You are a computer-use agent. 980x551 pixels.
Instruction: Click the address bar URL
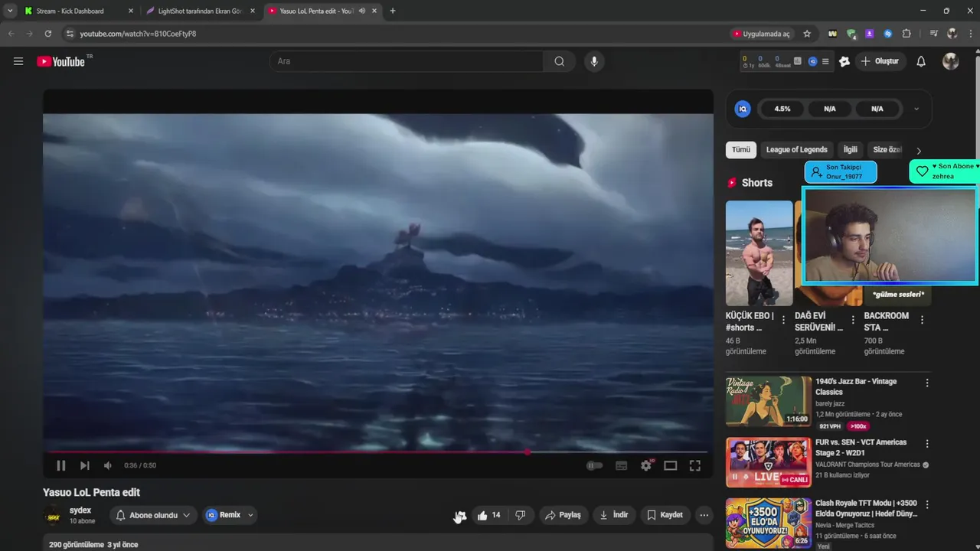click(x=138, y=34)
